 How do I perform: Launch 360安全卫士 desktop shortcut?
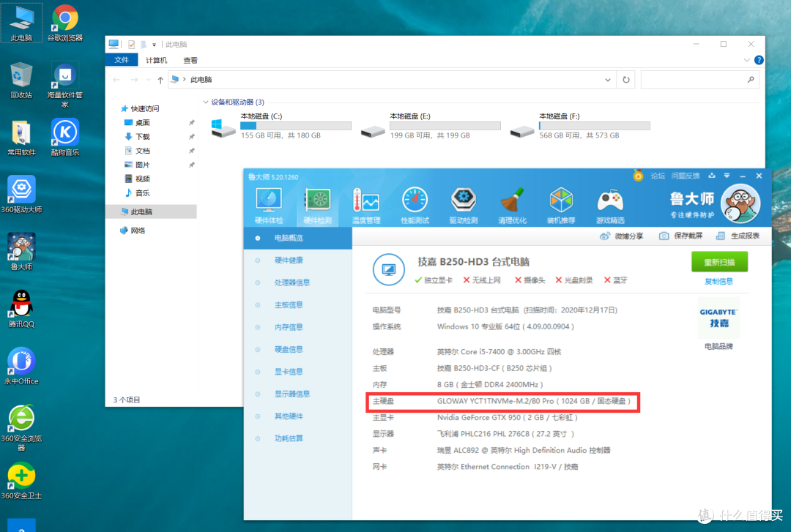point(21,481)
